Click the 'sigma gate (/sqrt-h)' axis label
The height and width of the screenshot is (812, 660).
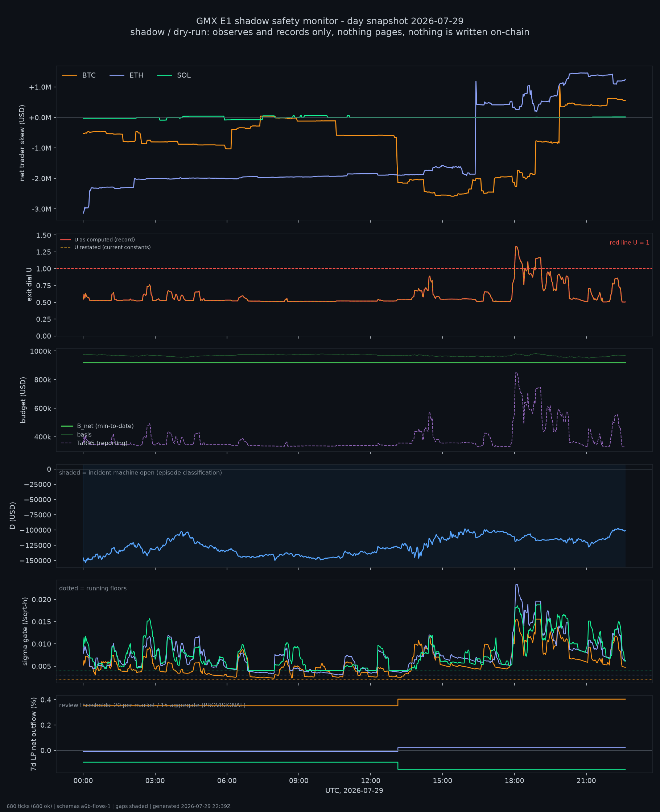pos(25,631)
